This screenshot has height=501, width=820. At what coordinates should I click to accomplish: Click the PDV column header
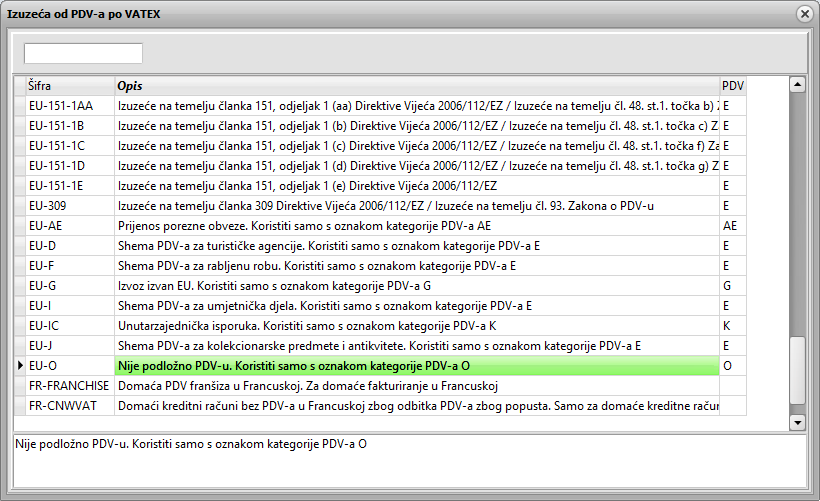point(732,86)
